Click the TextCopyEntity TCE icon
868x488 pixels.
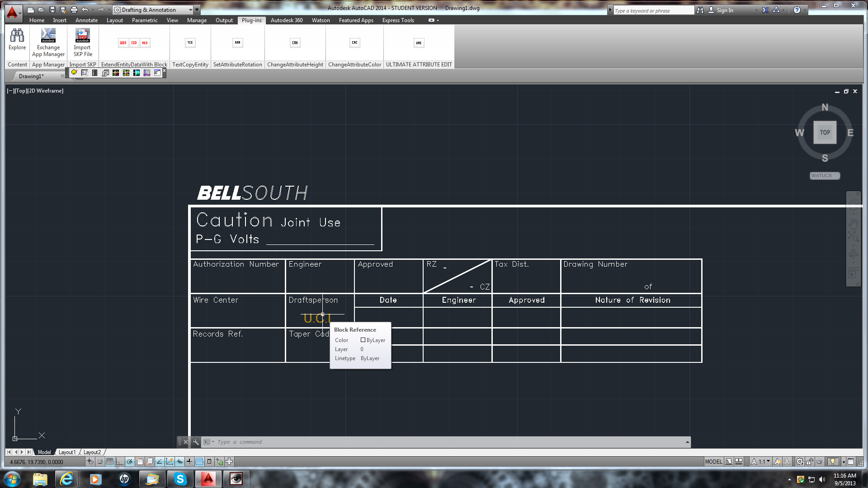190,43
